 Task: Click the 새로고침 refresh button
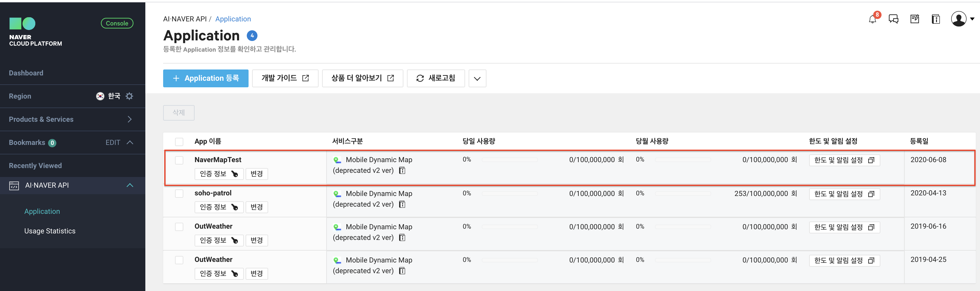tap(436, 78)
